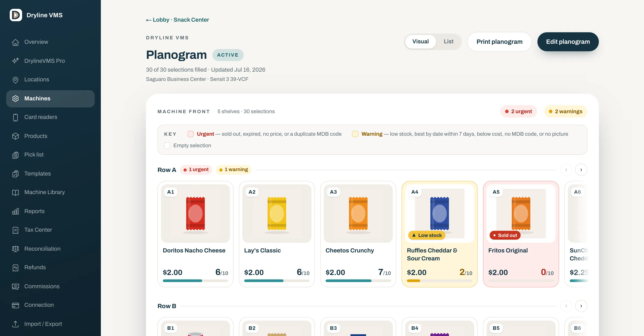Show next selections in Row A
Image resolution: width=644 pixels, height=336 pixels.
581,170
